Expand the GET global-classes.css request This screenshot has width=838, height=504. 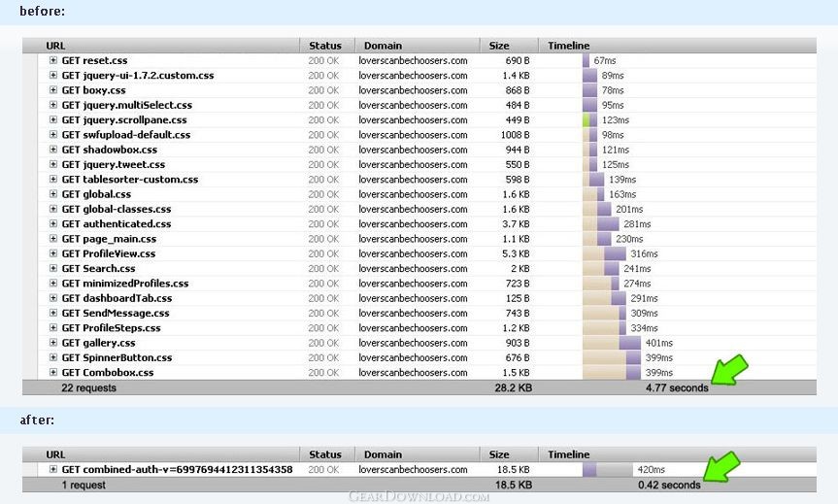point(52,209)
